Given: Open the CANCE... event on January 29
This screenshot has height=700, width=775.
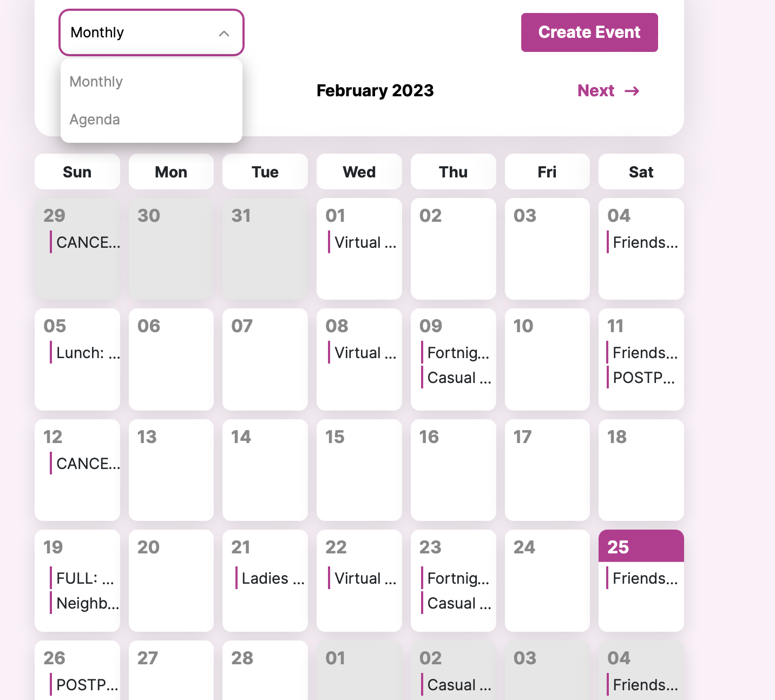Looking at the screenshot, I should coord(88,242).
